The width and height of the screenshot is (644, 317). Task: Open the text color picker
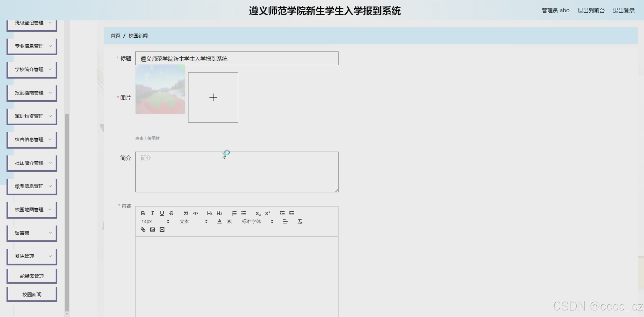(x=220, y=222)
